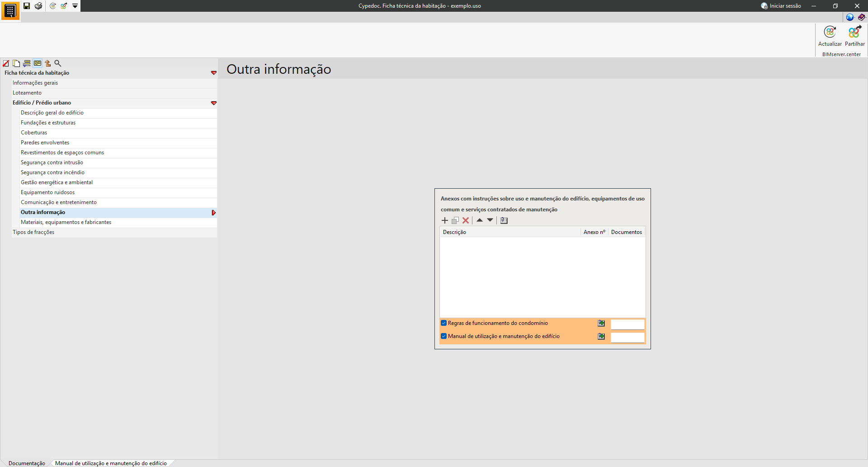Click the add-document icon for Manual de utilização
The width and height of the screenshot is (868, 467).
point(601,336)
